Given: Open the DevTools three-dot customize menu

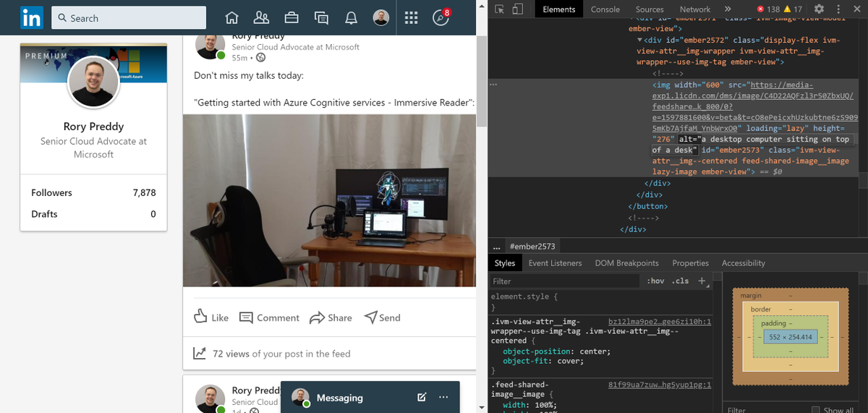Looking at the screenshot, I should click(838, 9).
